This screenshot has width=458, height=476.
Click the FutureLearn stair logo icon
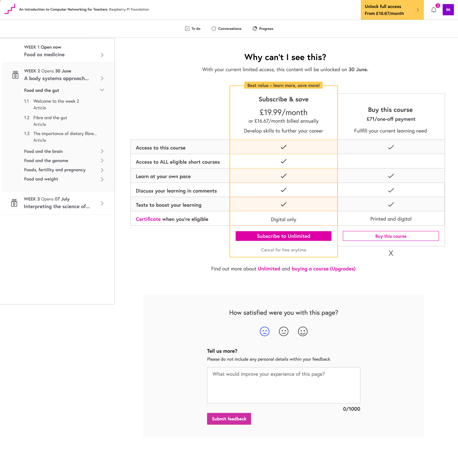point(10,9)
